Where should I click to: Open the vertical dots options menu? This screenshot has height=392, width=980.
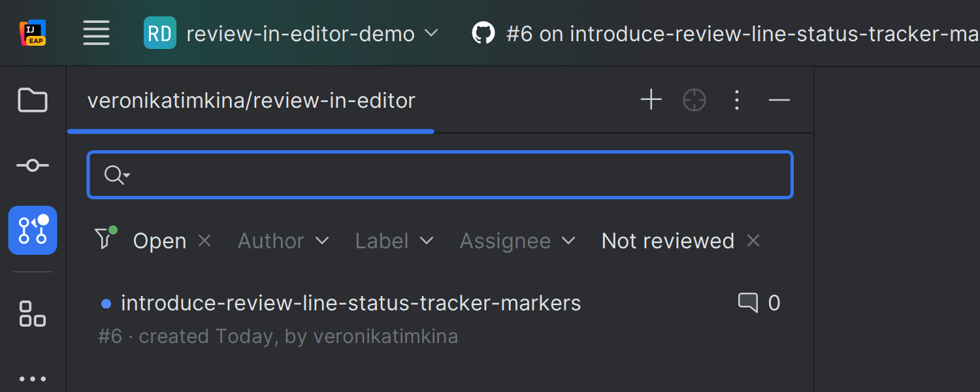coord(737,100)
